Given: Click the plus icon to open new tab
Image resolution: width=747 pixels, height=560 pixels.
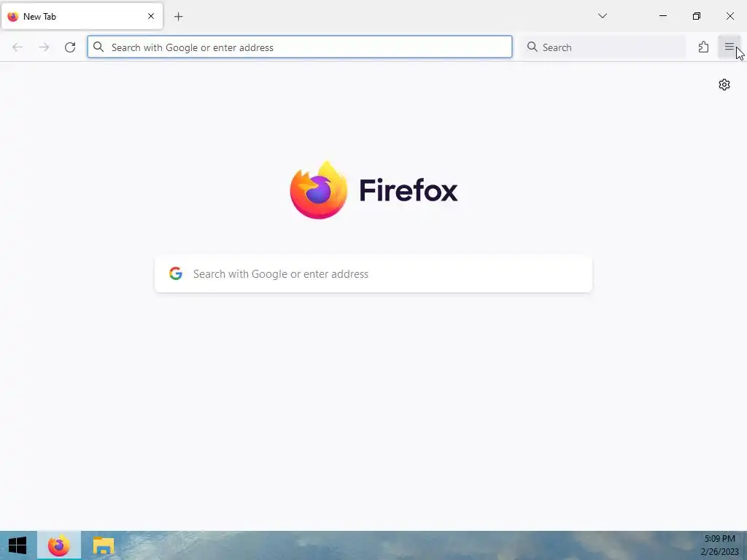Looking at the screenshot, I should (178, 17).
